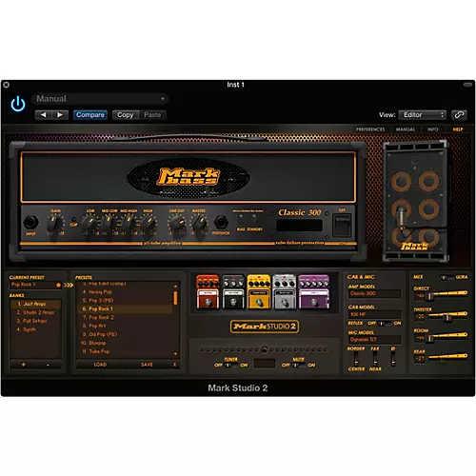Select bank 1. Just Amps
The image size is (476, 476).
point(35,304)
